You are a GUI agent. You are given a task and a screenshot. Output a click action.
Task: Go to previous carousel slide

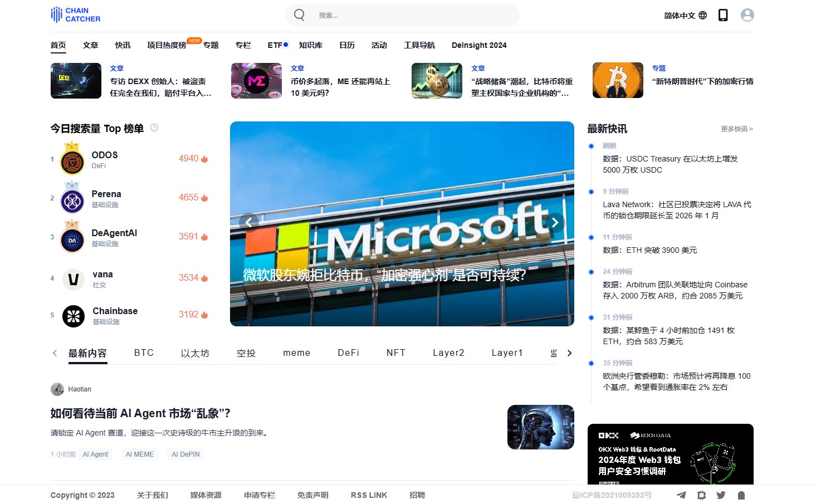coord(249,222)
